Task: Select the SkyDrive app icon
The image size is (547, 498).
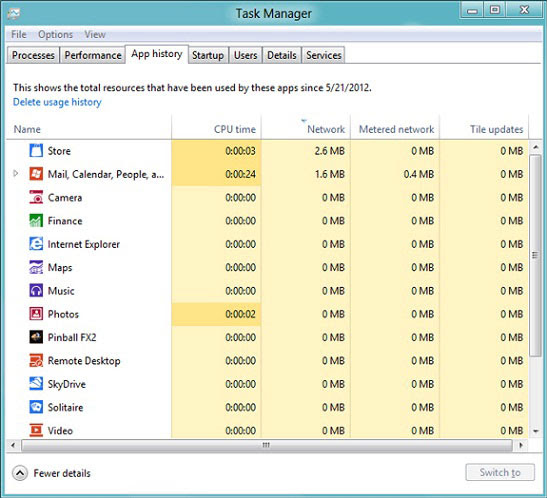Action: [36, 384]
